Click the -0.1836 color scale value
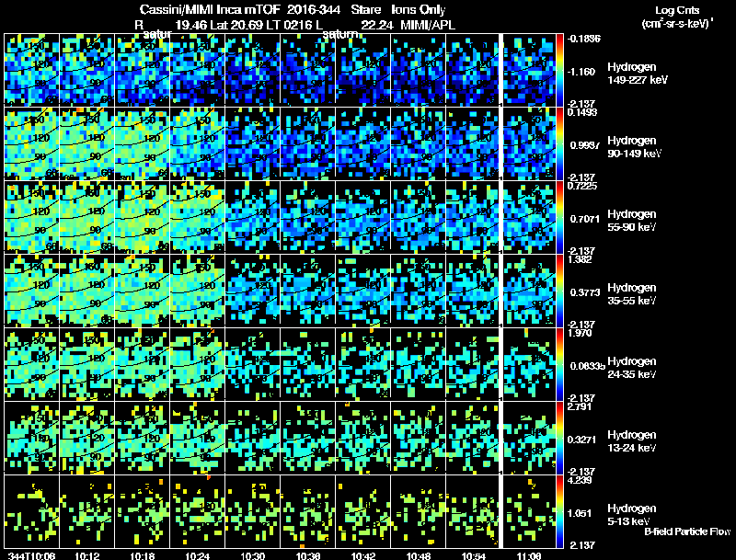 [583, 39]
